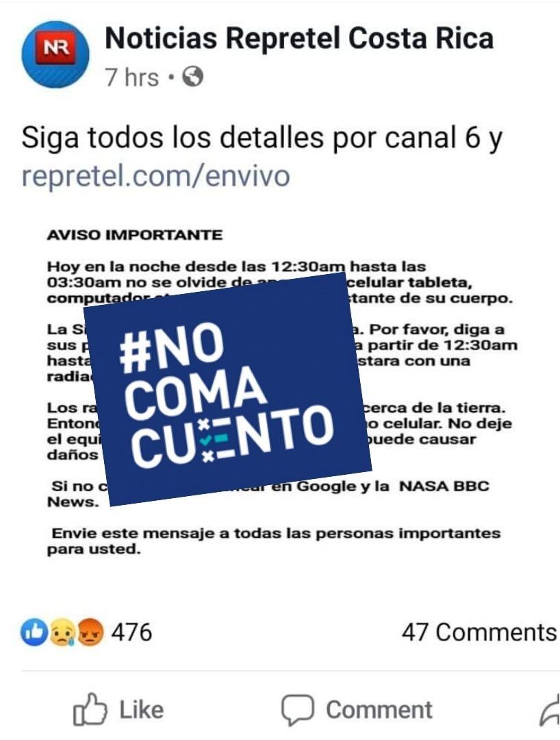
Task: Open the AVISO IMPORTANTE post image
Action: tap(280, 392)
